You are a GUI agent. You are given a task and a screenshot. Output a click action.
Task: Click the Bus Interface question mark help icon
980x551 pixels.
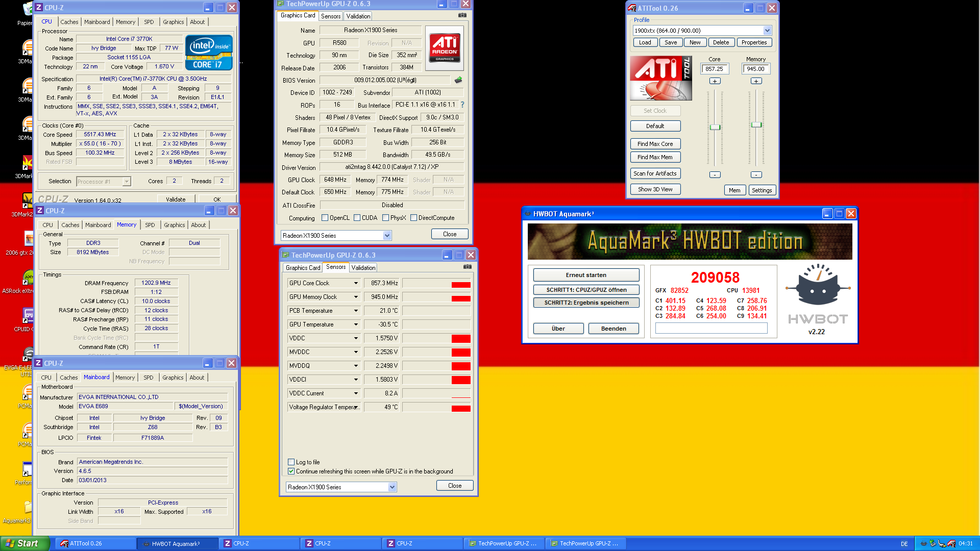[462, 105]
